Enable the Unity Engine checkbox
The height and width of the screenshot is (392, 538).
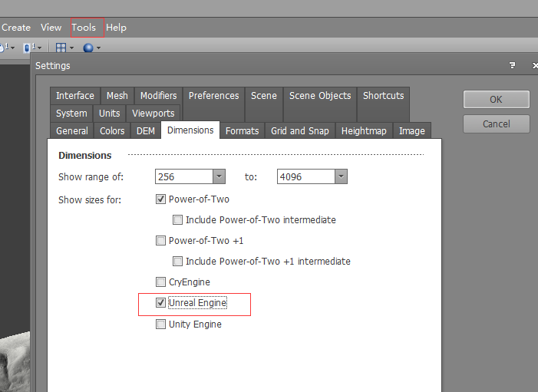click(x=160, y=324)
